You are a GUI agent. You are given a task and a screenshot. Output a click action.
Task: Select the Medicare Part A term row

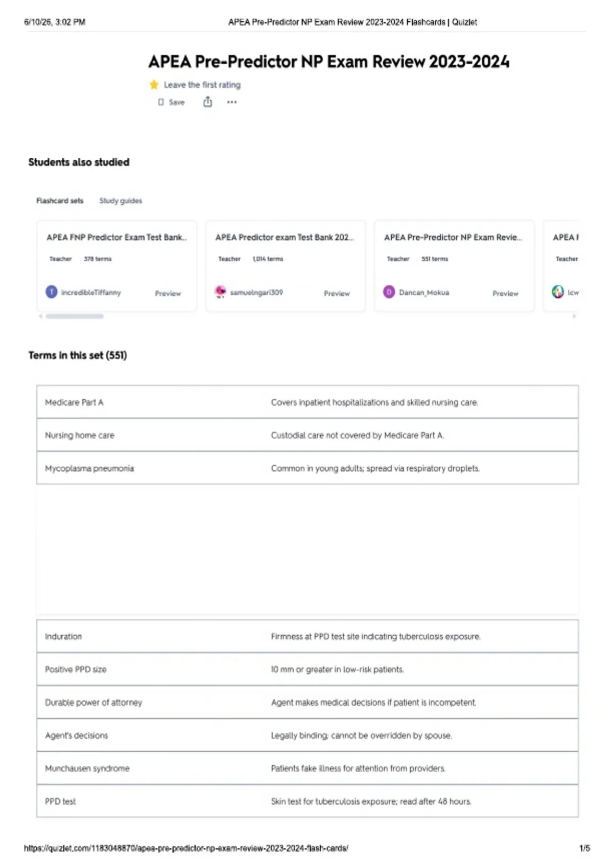tap(308, 402)
